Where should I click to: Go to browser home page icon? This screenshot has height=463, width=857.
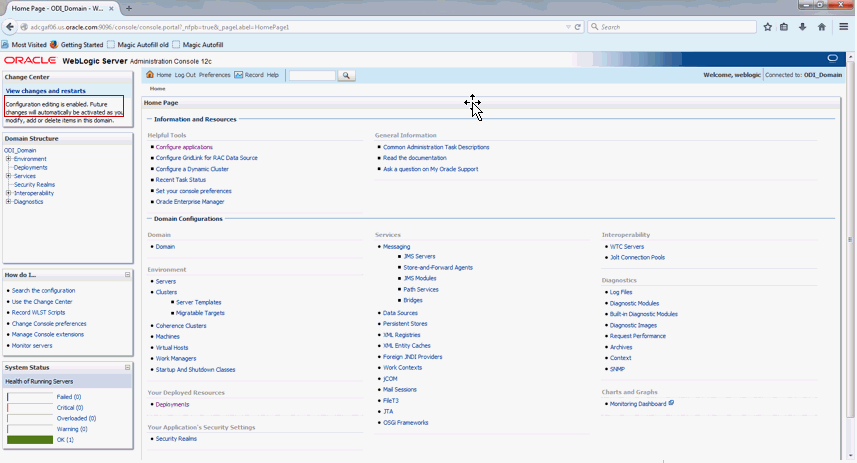(x=821, y=27)
